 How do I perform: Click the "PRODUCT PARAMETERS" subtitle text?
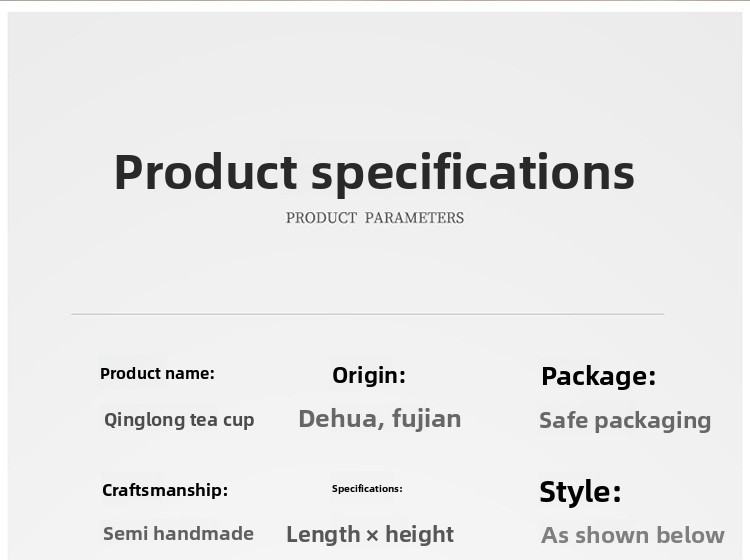(x=374, y=218)
